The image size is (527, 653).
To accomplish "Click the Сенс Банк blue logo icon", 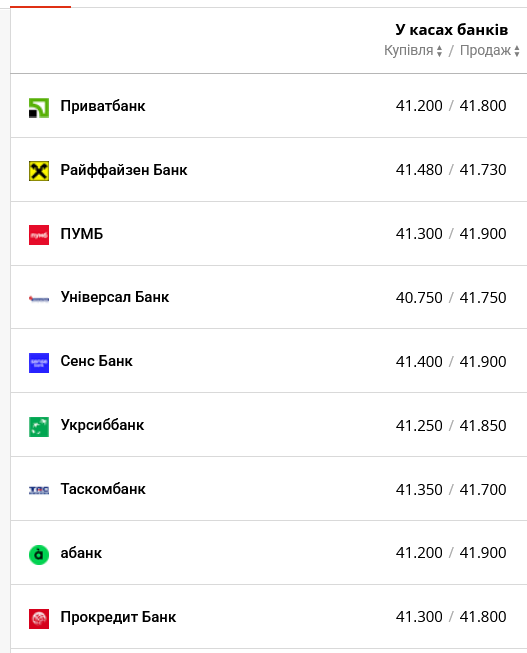I will click(39, 363).
